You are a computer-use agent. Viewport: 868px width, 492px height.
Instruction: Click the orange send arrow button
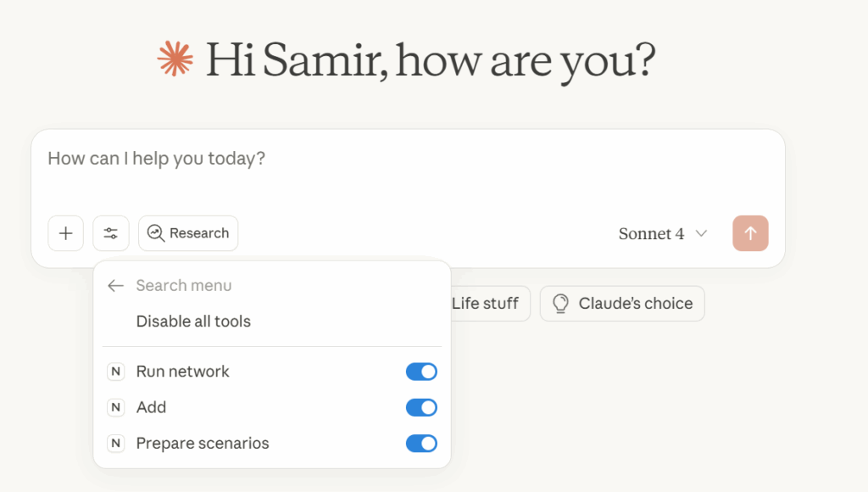tap(750, 233)
